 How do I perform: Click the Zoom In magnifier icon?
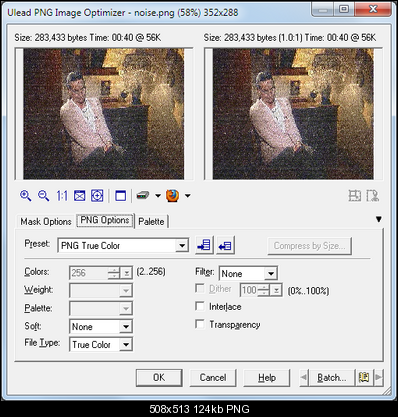(x=26, y=196)
